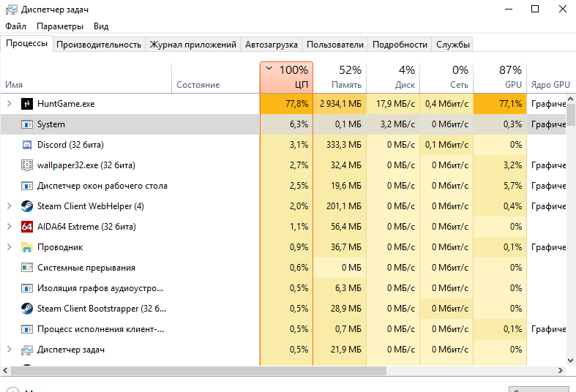Click Discord memory value 333,3 МБ

[344, 145]
